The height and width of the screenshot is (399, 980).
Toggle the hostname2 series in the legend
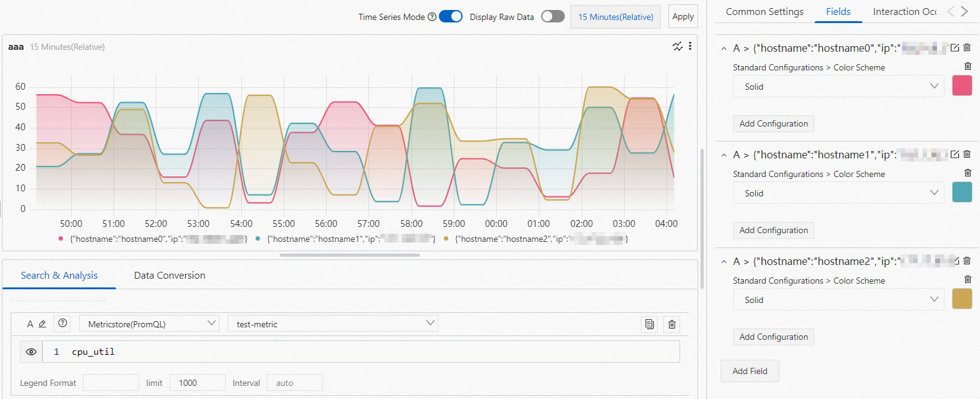pos(536,239)
